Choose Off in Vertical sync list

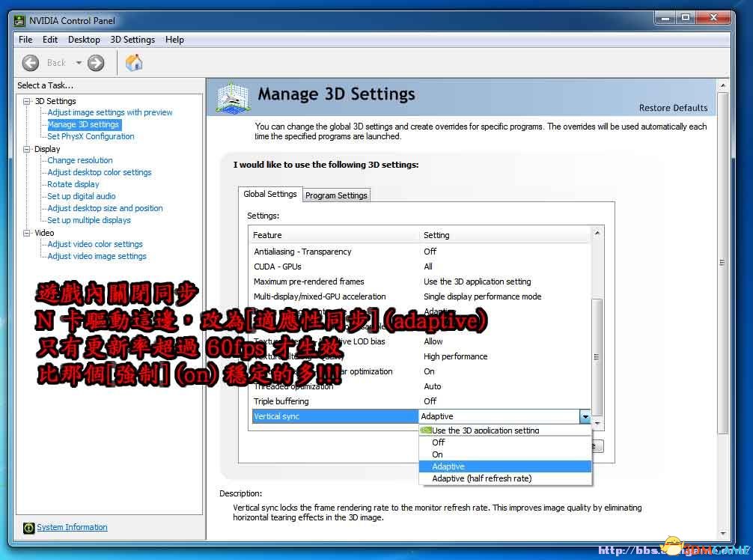click(x=505, y=442)
